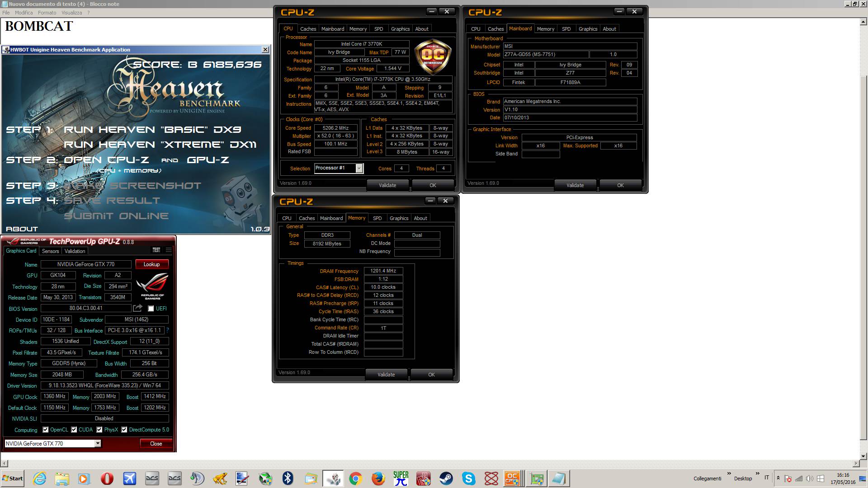868x488 pixels.
Task: Click the Close button in GPU-Z
Action: pyautogui.click(x=156, y=444)
